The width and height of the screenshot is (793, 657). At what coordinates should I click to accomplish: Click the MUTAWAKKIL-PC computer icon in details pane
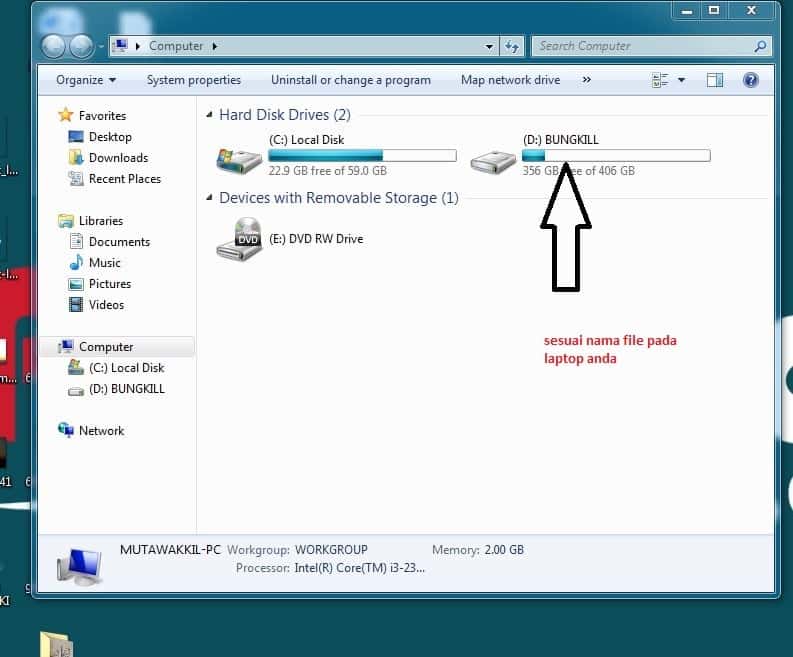tap(79, 566)
